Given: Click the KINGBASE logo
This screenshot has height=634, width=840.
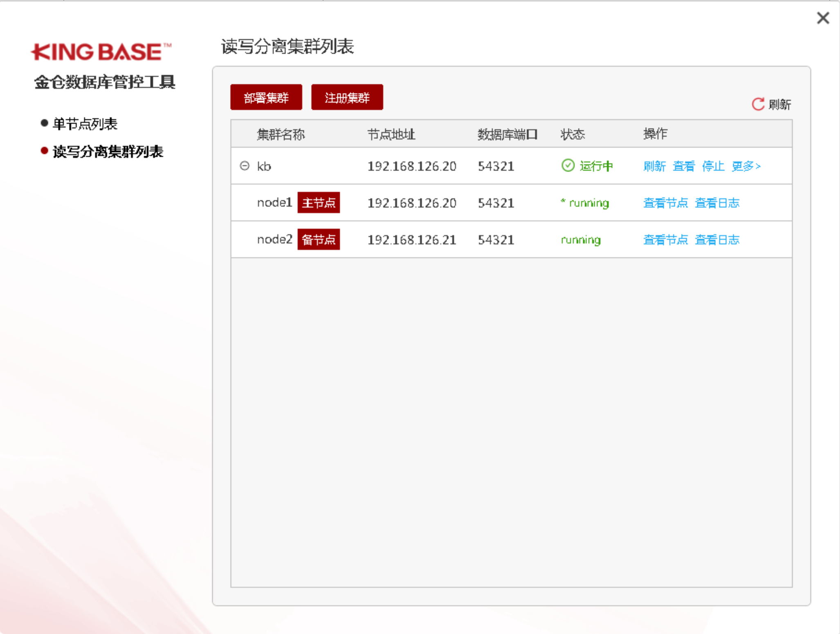Looking at the screenshot, I should [101, 52].
